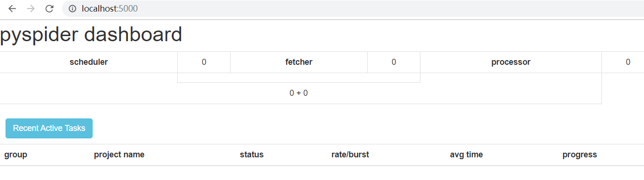Open Recent Active Tasks button

click(49, 128)
